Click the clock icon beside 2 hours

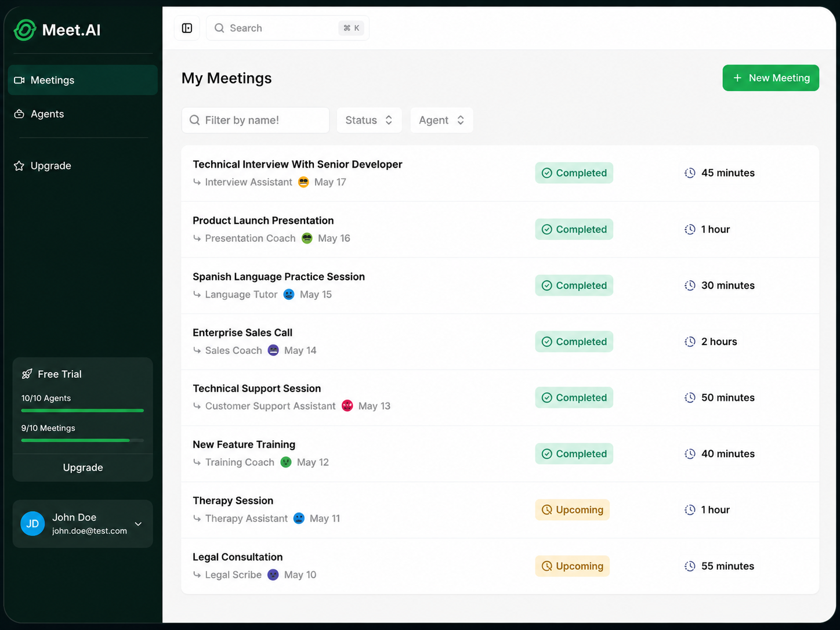pyautogui.click(x=690, y=342)
